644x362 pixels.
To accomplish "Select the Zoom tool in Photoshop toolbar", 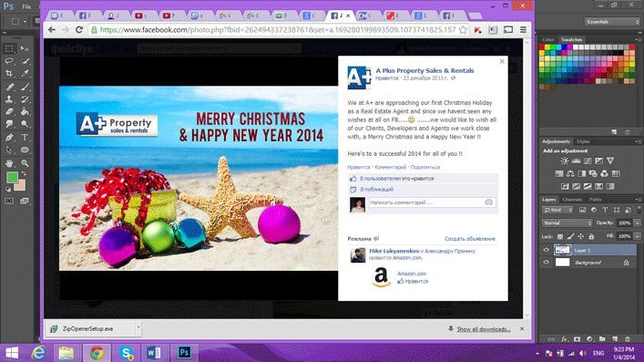I will click(26, 163).
